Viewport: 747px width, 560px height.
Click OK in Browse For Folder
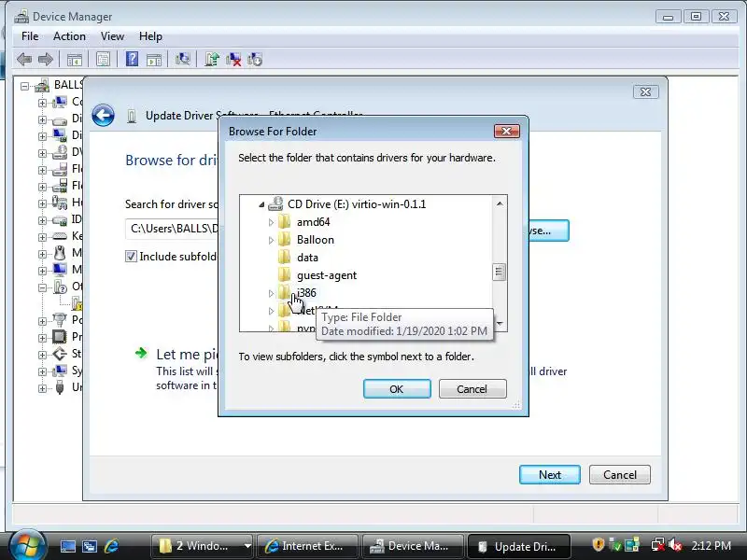click(397, 389)
